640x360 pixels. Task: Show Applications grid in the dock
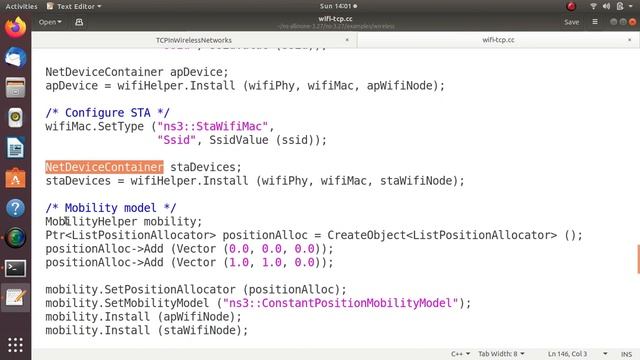16,345
